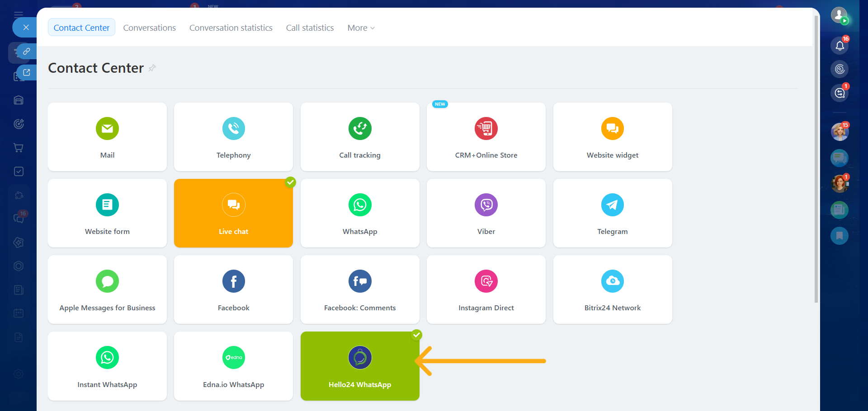Toggle the hamburger menu in left sidebar
This screenshot has width=868, height=411.
(19, 14)
